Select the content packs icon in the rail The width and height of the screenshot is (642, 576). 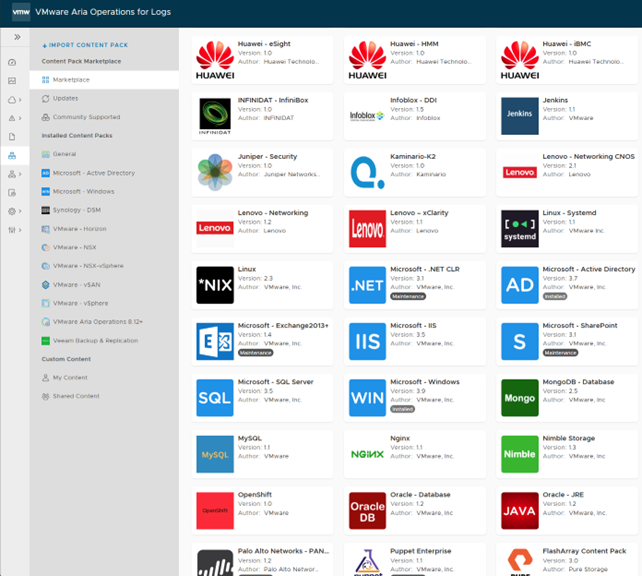click(x=12, y=156)
